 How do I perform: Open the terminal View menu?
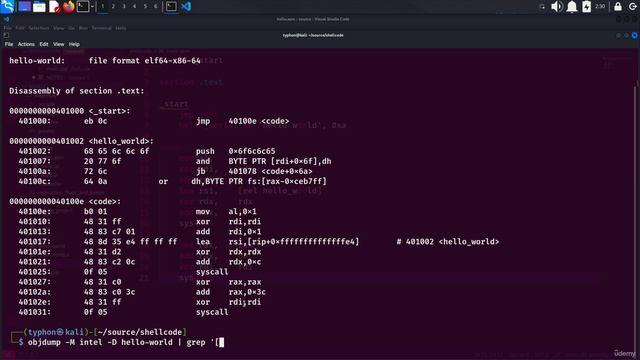[x=58, y=44]
